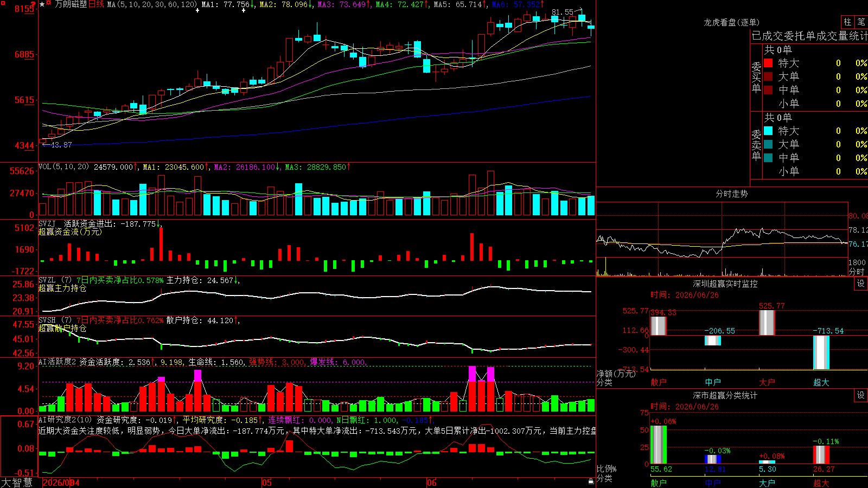Click the white star icon beside 万朗磁塑
Image resolution: width=868 pixels, height=488 pixels.
[42, 4]
